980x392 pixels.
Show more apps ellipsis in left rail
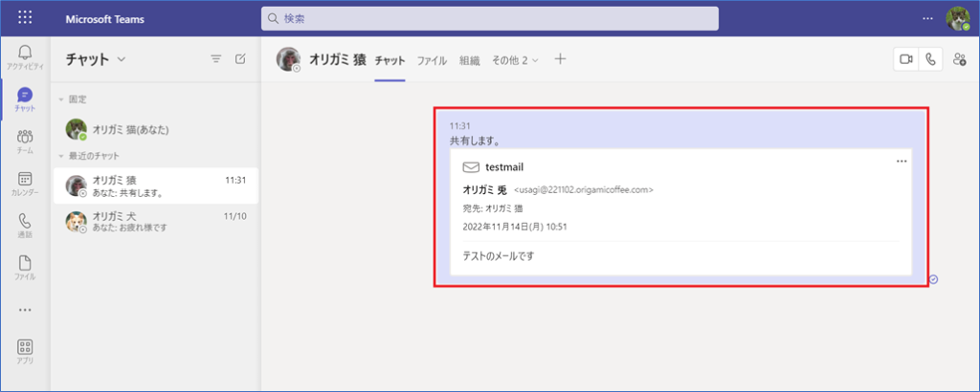coord(25,310)
